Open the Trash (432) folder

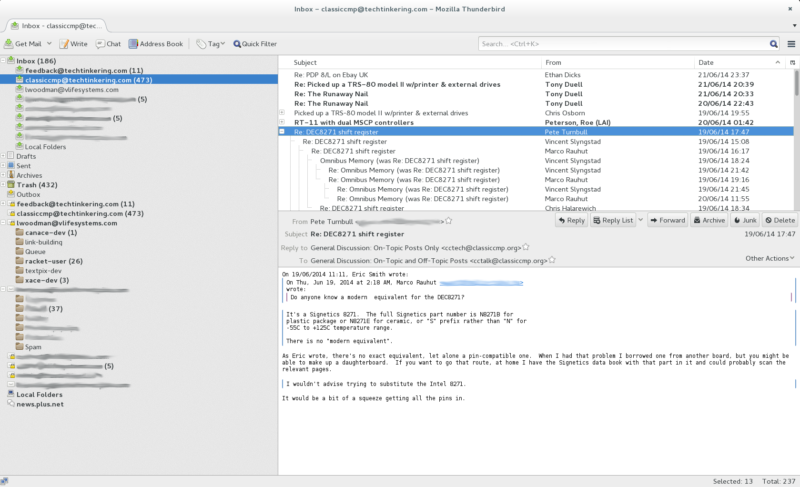coord(37,185)
